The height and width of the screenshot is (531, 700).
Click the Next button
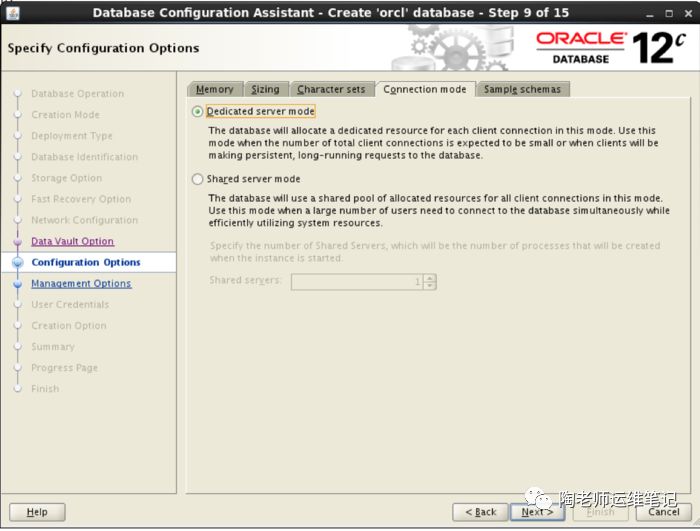coord(537,511)
